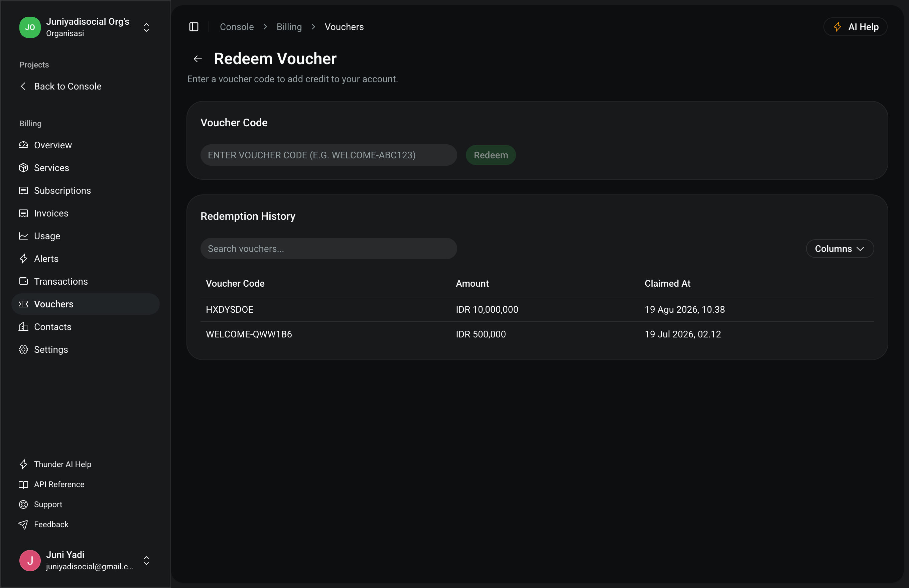Click the Search vouchers field
Screen dimensions: 909x588
[x=329, y=249]
